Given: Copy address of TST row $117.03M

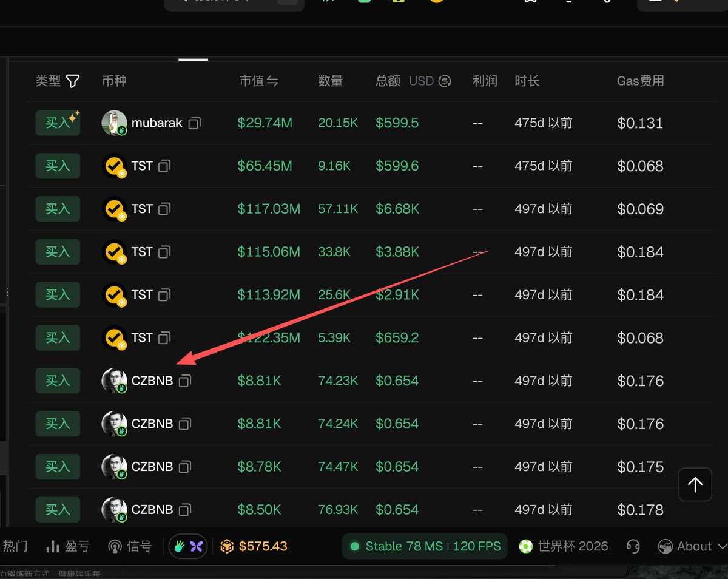Looking at the screenshot, I should [164, 209].
